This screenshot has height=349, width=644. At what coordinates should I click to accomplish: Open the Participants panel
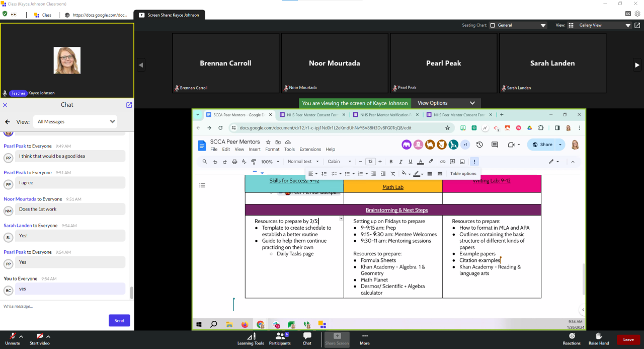[280, 338]
